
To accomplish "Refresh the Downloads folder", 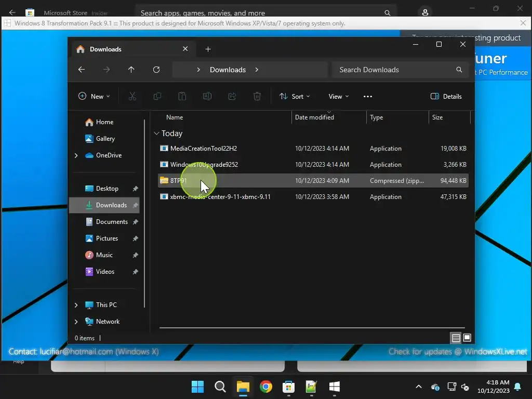I will [156, 70].
